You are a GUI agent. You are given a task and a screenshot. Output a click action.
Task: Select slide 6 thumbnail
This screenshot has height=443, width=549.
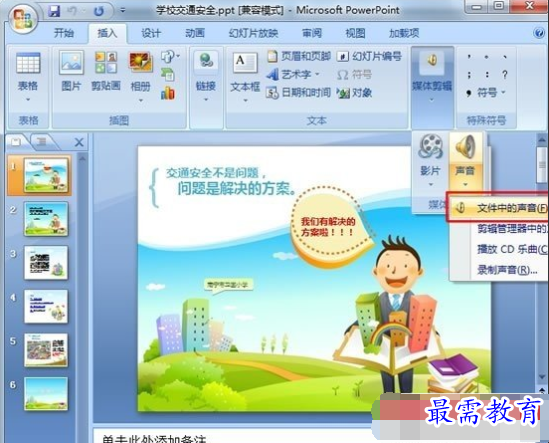46,394
